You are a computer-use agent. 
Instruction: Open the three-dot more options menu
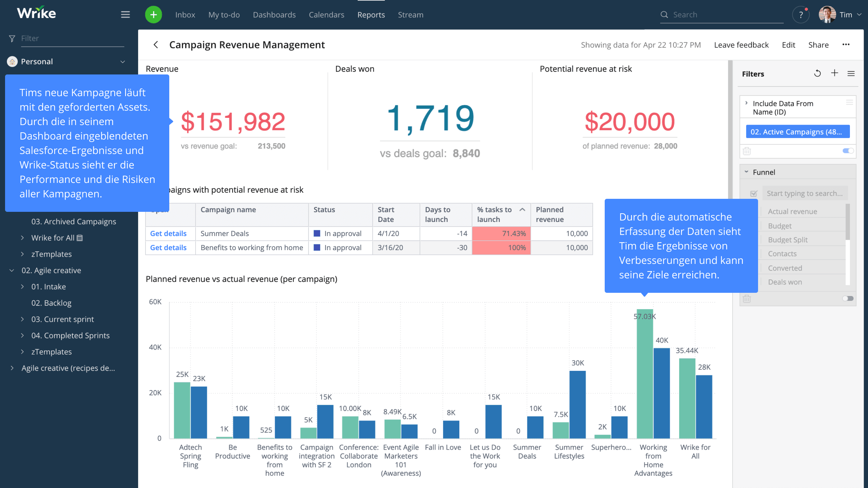846,44
